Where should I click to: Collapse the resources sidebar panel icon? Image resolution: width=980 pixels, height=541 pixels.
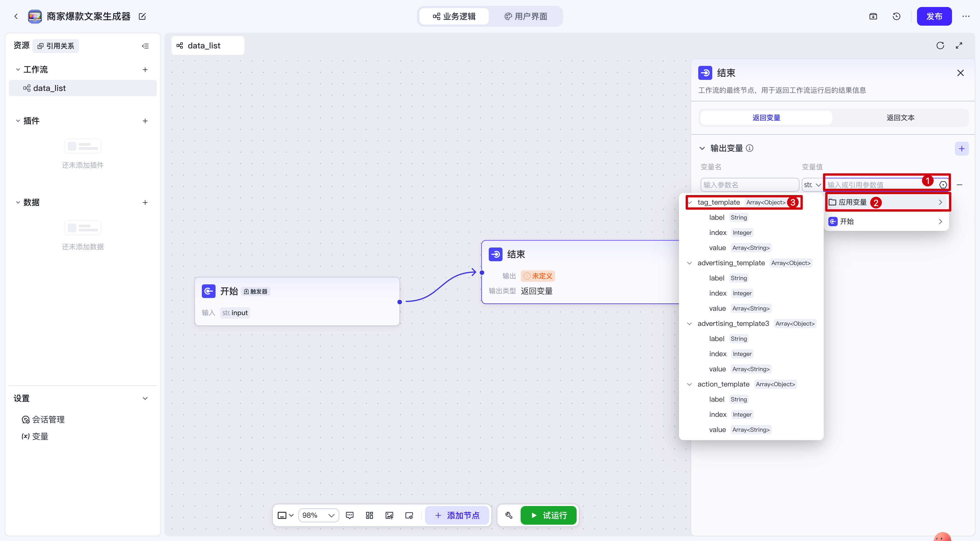(145, 46)
